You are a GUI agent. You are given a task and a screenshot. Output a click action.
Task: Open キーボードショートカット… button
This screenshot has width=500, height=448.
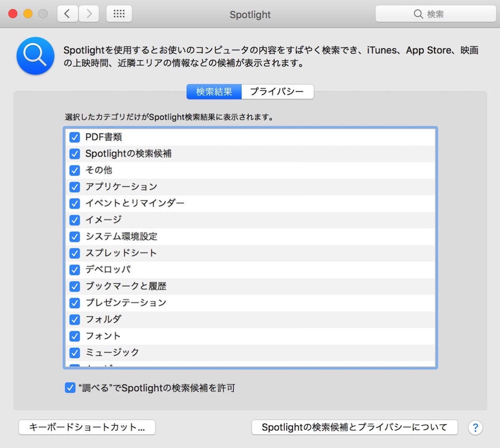[x=87, y=427]
